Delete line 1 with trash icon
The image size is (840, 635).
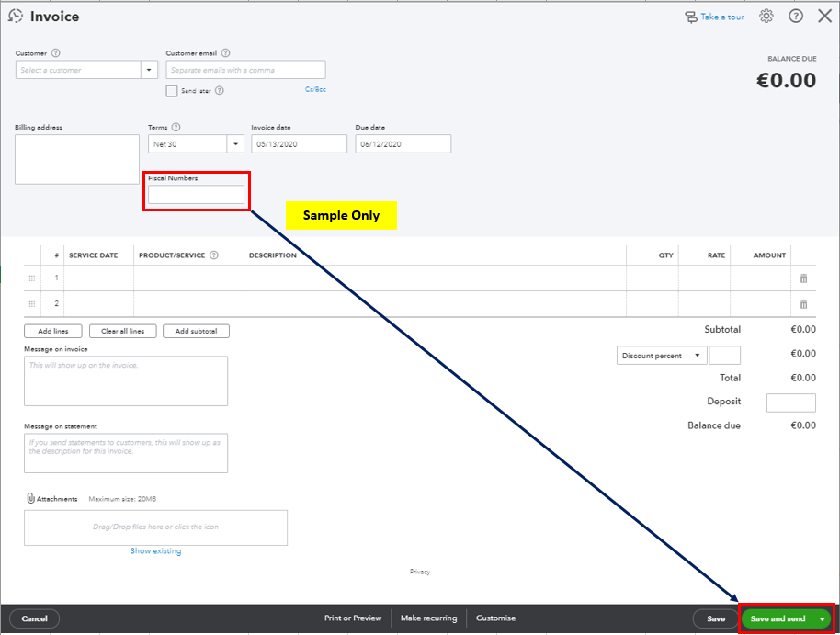pyautogui.click(x=803, y=278)
